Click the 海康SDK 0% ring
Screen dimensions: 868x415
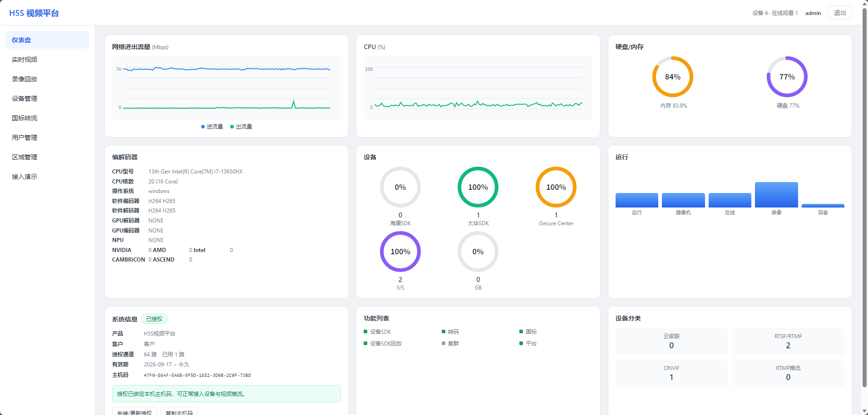pyautogui.click(x=400, y=187)
